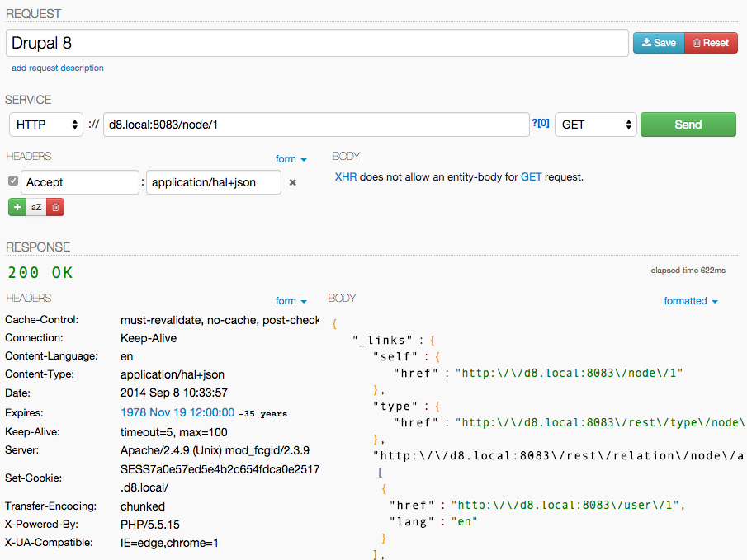Send the request with the green Send button
The height and width of the screenshot is (560, 747).
688,125
